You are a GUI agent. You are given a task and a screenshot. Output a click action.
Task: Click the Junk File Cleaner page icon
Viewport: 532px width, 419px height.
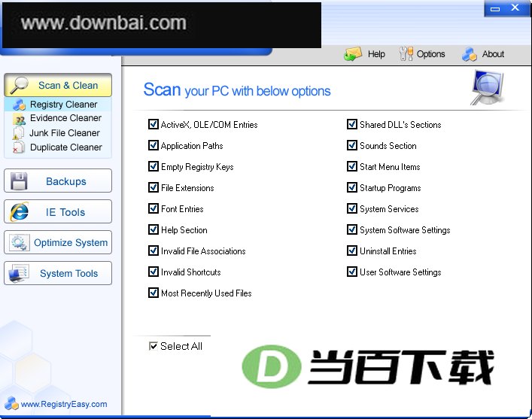(18, 133)
